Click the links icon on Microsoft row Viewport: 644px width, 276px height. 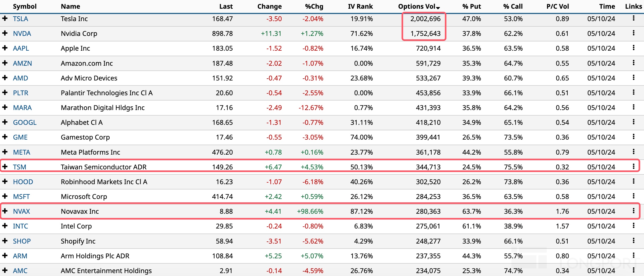(x=633, y=196)
